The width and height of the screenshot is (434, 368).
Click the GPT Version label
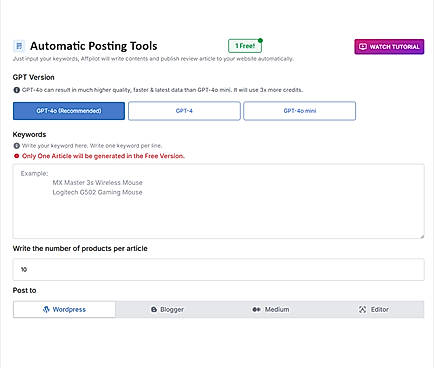(x=33, y=77)
